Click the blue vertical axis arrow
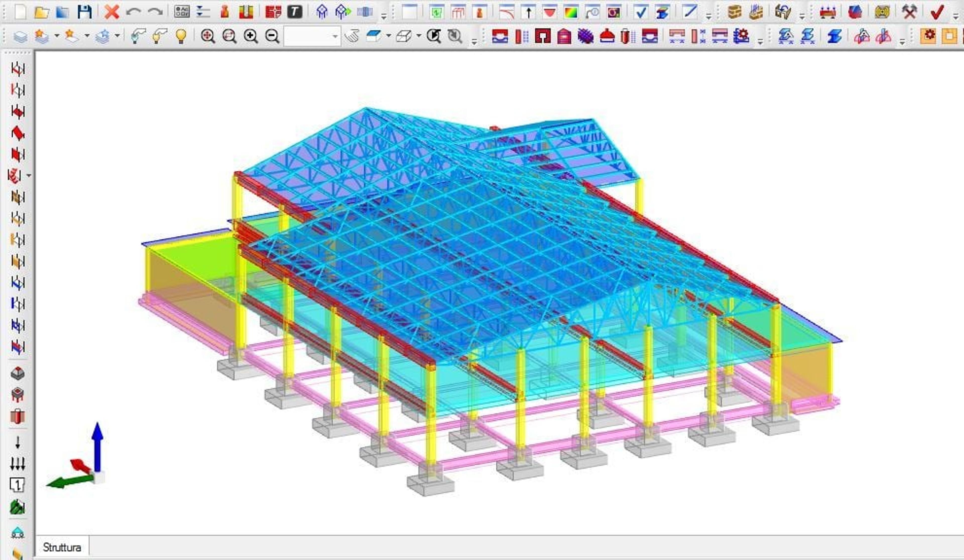The image size is (964, 560). (97, 447)
